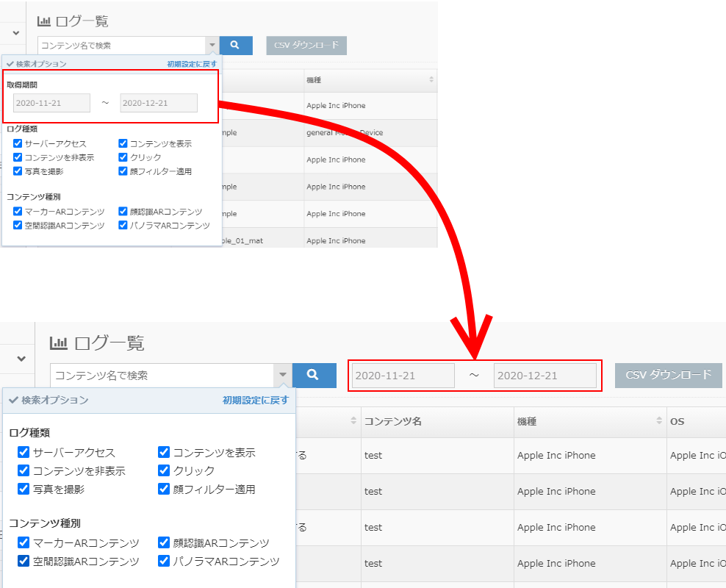726x588 pixels.
Task: Toggle コンテンツを非表示 checkbox in lower panel
Action: pyautogui.click(x=24, y=470)
